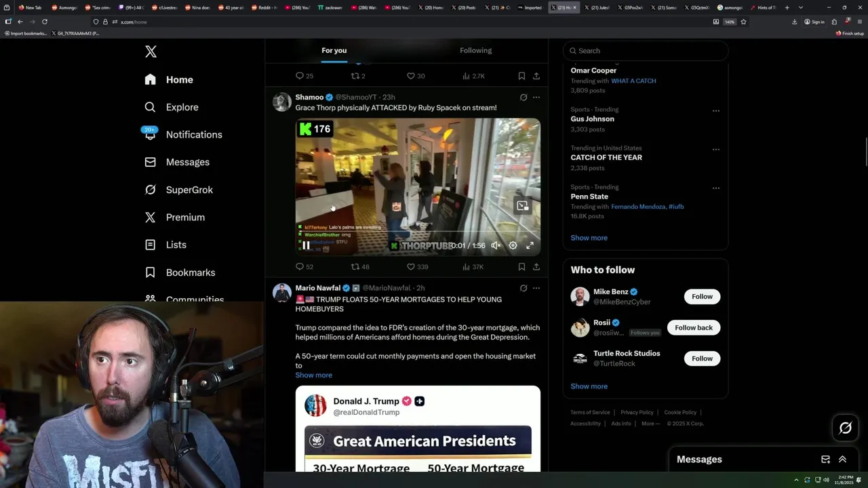The height and width of the screenshot is (488, 868).
Task: Expand the Messages drawer
Action: click(842, 460)
